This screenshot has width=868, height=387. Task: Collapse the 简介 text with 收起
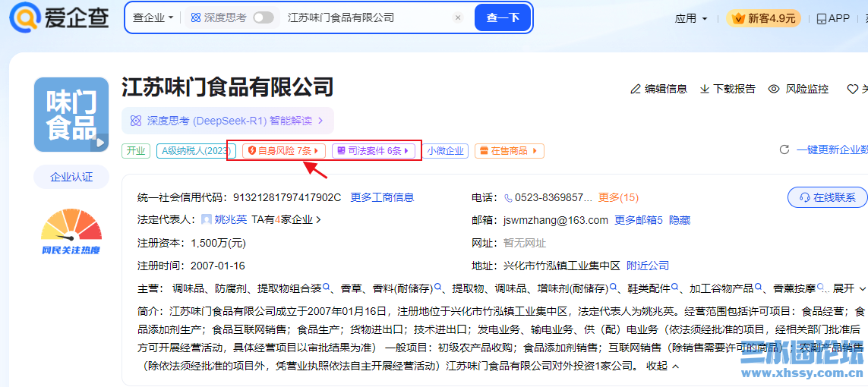(x=663, y=366)
